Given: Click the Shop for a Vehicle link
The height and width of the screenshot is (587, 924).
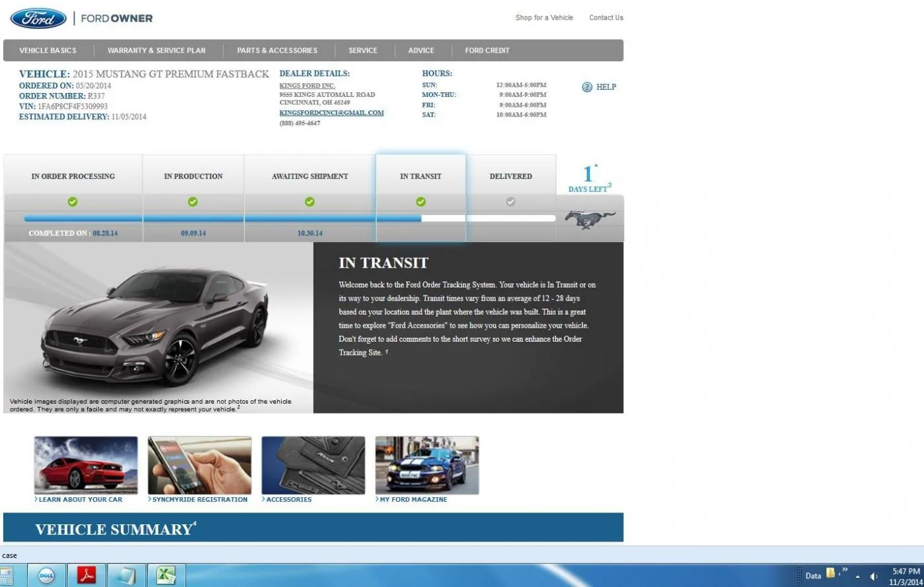Looking at the screenshot, I should [x=544, y=18].
